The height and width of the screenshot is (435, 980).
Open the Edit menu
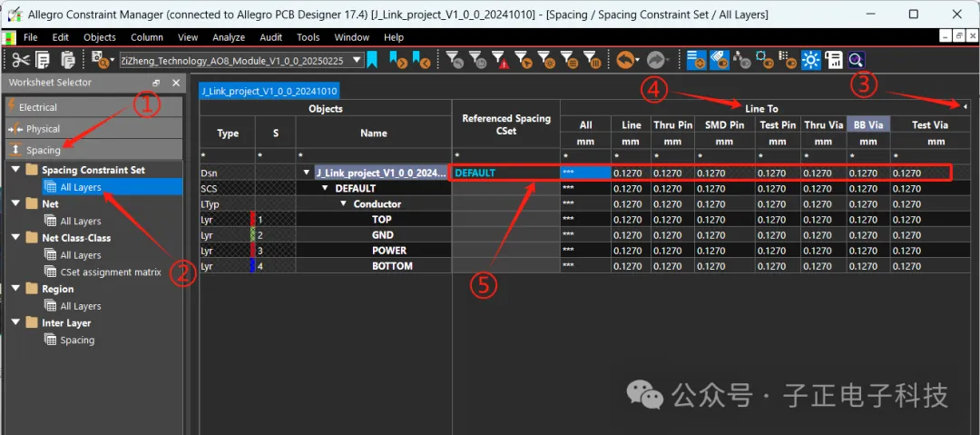point(61,37)
